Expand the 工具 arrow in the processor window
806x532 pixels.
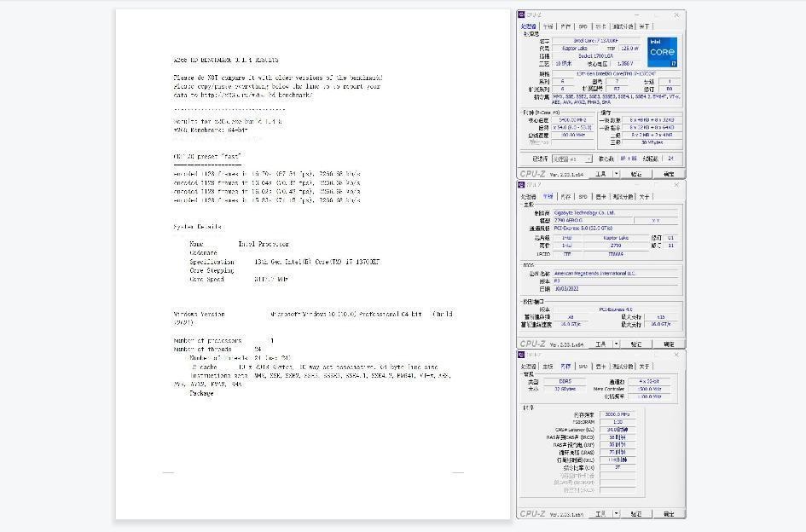pos(617,174)
